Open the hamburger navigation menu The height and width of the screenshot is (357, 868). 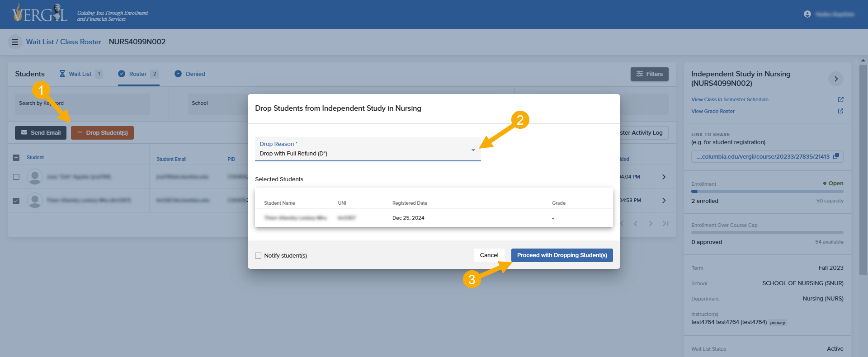click(15, 42)
